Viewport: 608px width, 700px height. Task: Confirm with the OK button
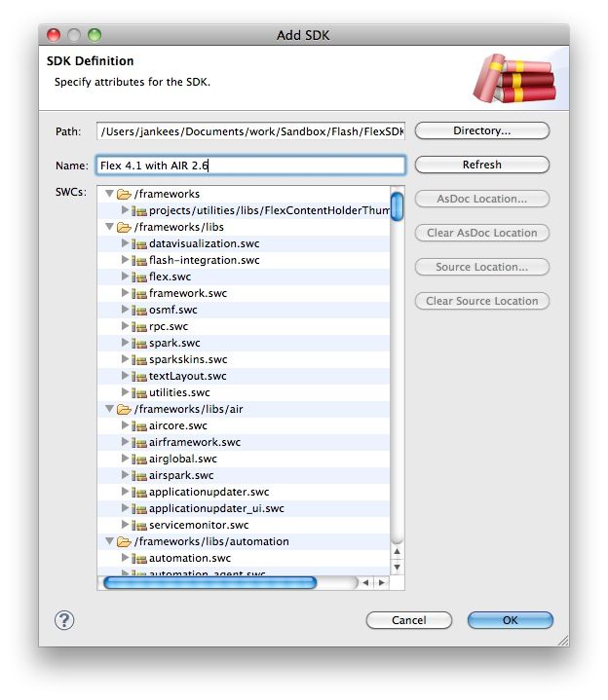(x=511, y=620)
